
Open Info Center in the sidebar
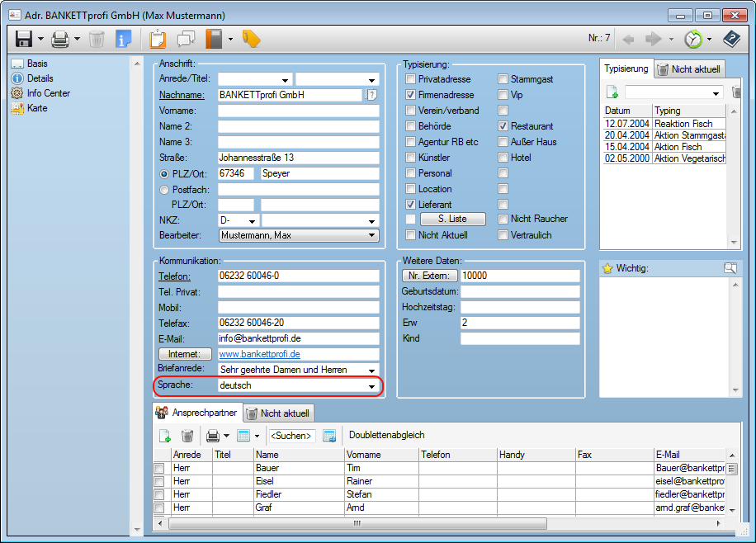click(48, 93)
